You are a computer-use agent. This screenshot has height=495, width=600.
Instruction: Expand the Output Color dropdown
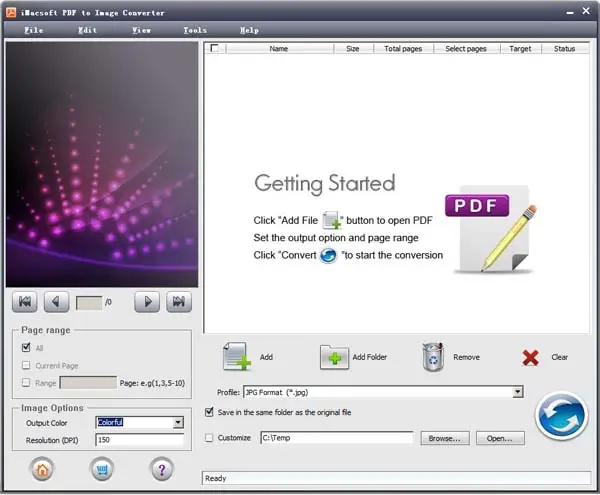click(x=178, y=422)
